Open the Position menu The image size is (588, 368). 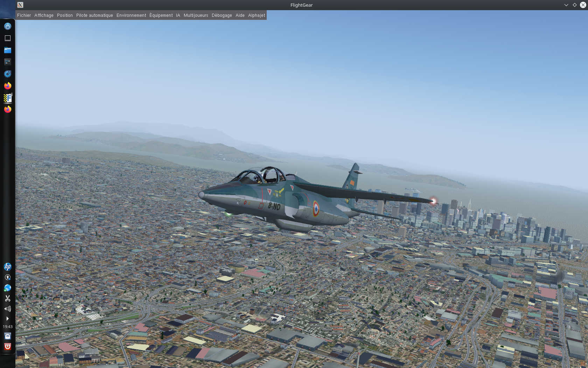65,15
